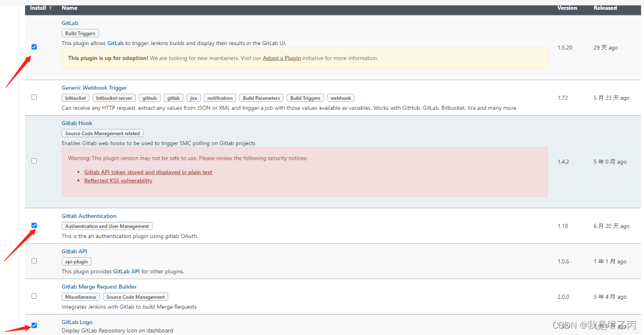Image resolution: width=644 pixels, height=335 pixels.
Task: Follow GitLab API link in description
Action: [x=126, y=271]
